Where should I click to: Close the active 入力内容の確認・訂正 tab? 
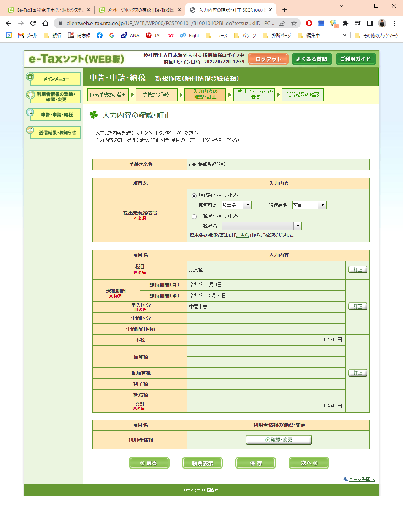point(270,10)
